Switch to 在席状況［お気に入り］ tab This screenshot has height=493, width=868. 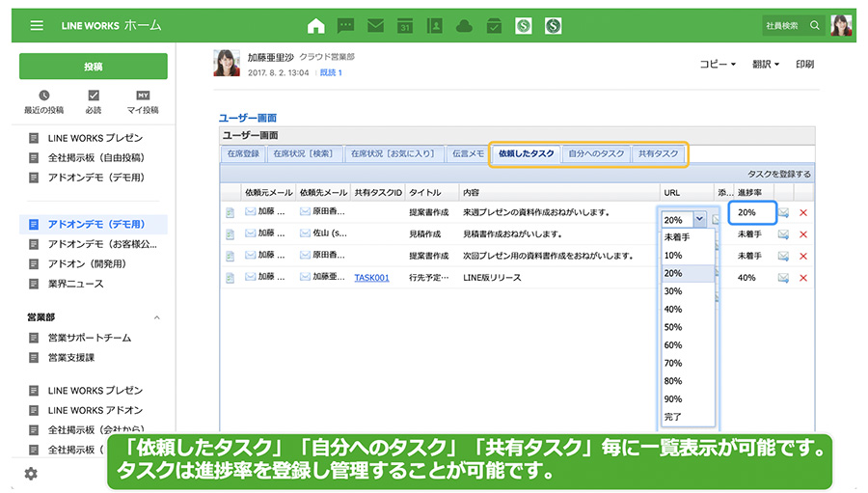point(393,154)
